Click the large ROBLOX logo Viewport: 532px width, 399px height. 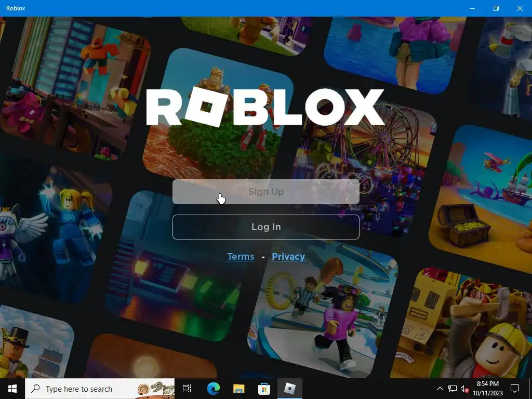pos(265,107)
